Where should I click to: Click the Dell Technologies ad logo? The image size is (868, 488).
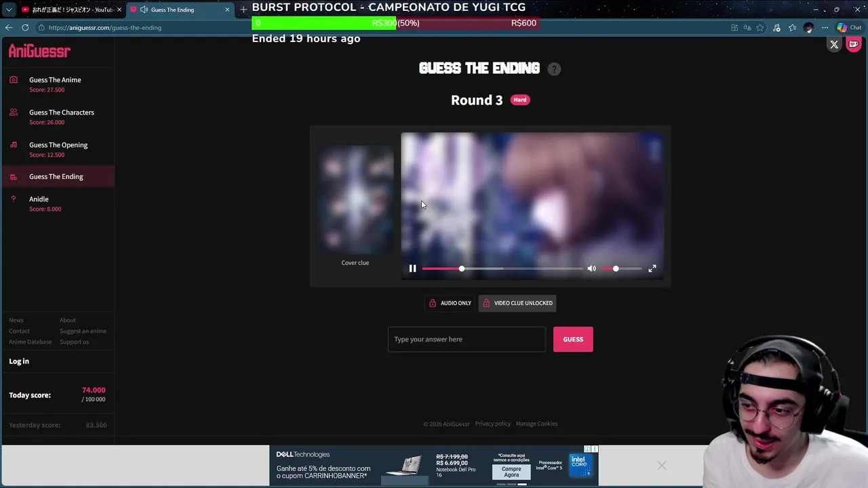click(x=303, y=455)
